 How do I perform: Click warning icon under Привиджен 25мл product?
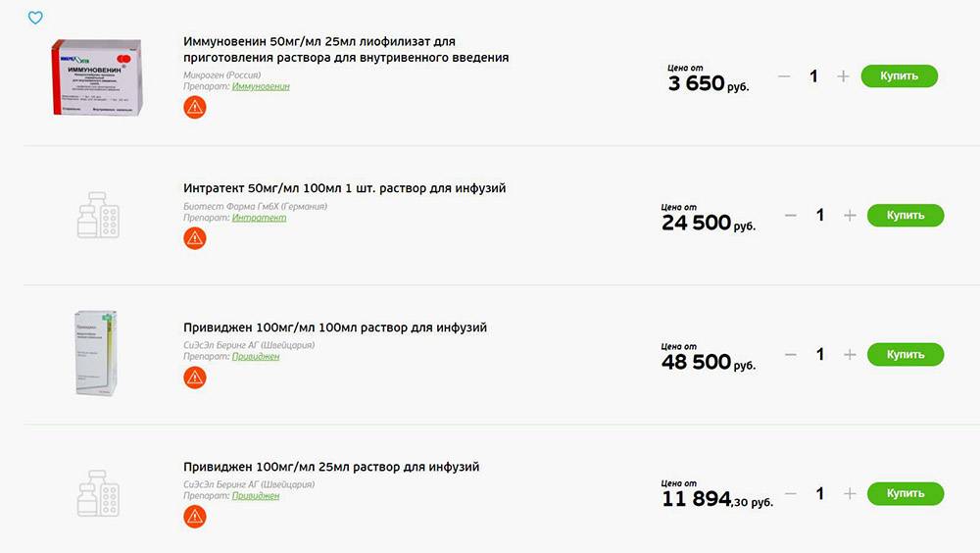195,517
